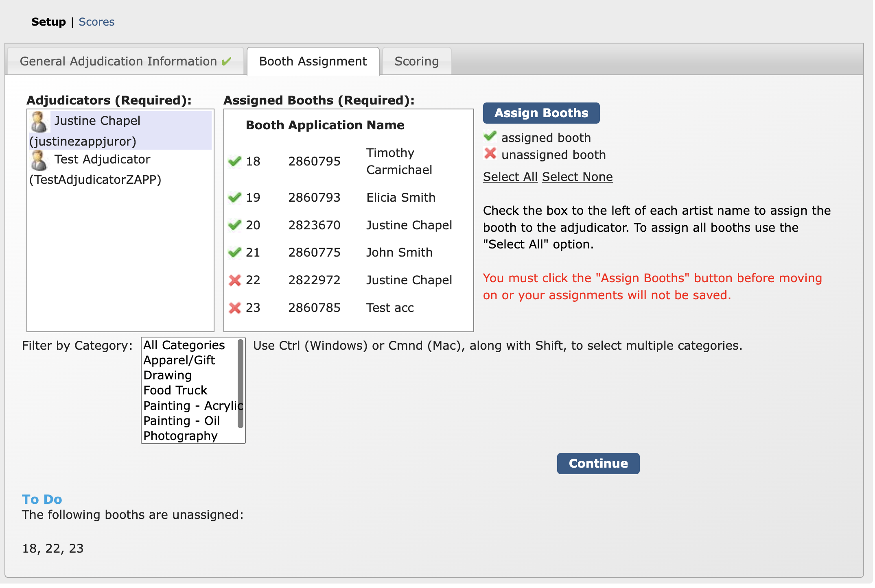Click Test Adjudicator's person icon
This screenshot has width=875, height=588.
pos(39,160)
